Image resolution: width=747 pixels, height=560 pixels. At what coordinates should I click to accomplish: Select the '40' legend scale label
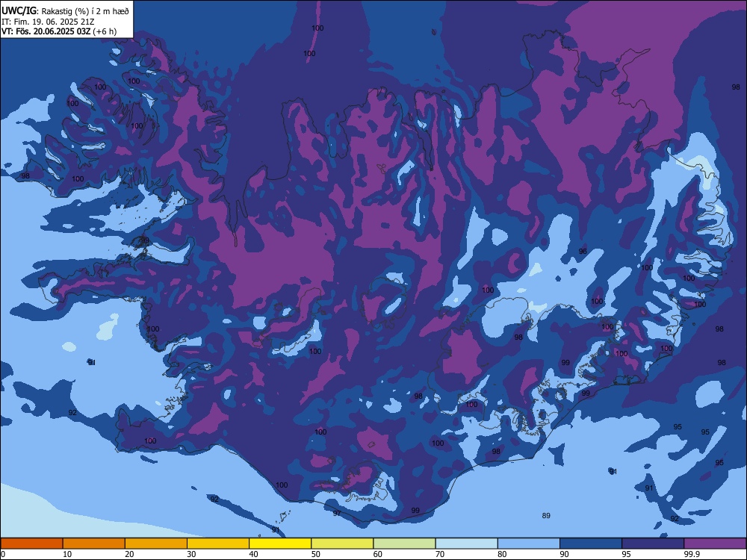[254, 554]
